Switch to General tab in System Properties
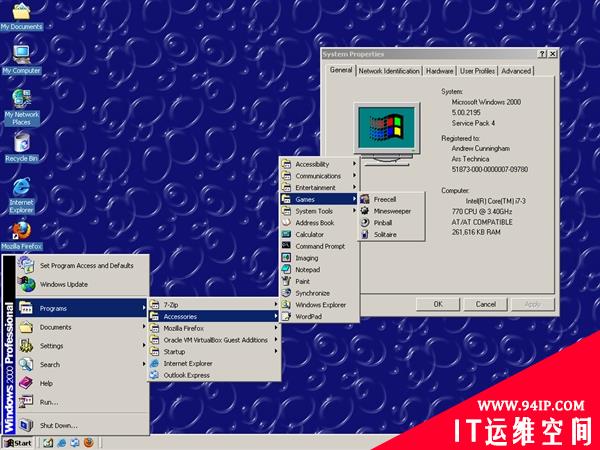This screenshot has height=450, width=600. (341, 70)
